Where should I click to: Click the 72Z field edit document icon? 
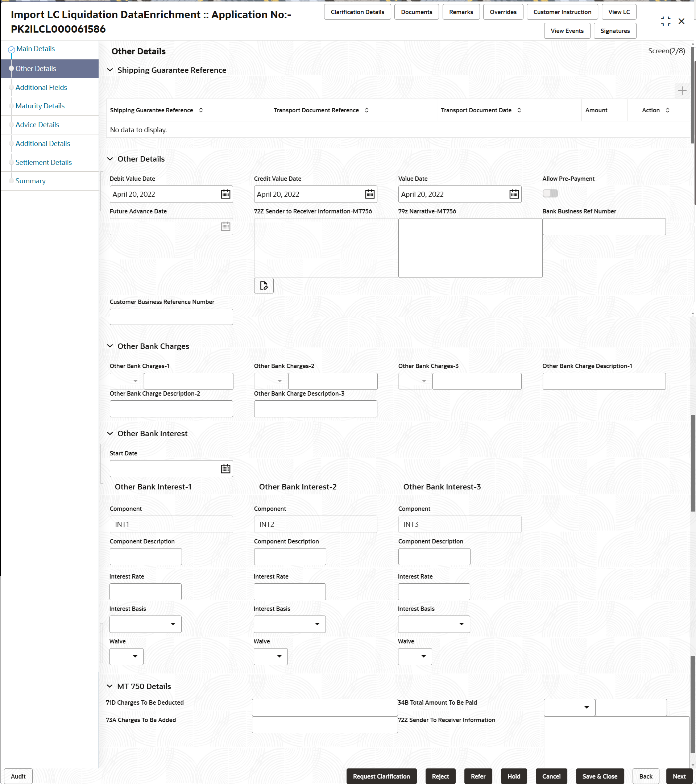pyautogui.click(x=264, y=285)
